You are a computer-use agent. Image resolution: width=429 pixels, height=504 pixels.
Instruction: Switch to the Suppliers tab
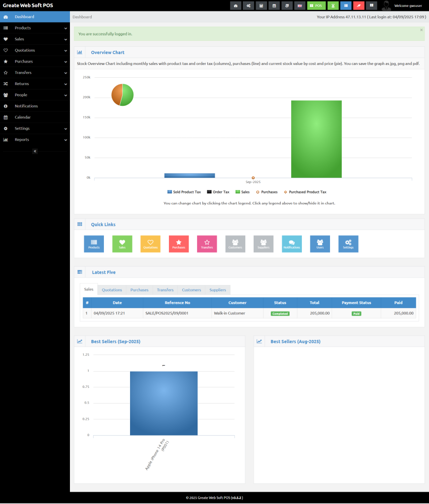218,290
